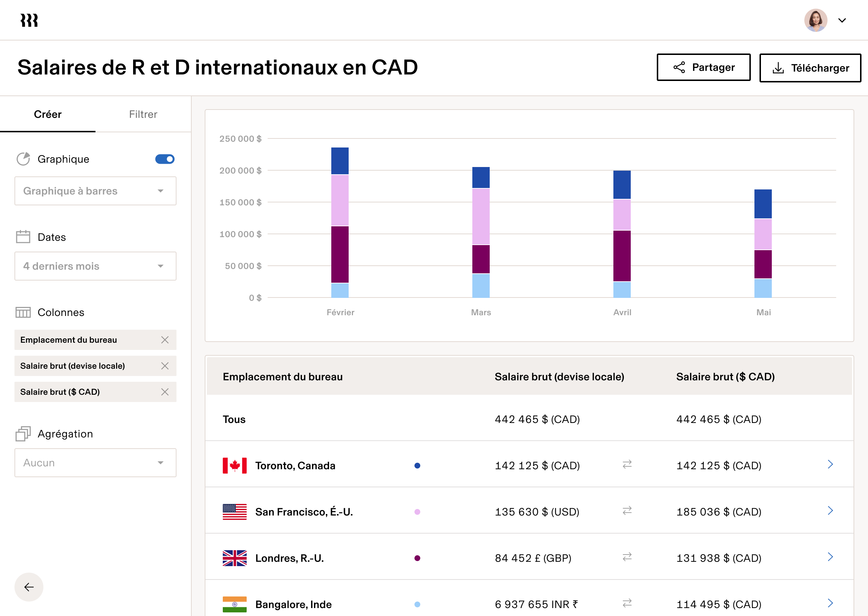Click the Rippling logo in the header
Viewport: 868px width, 616px height.
[x=29, y=20]
